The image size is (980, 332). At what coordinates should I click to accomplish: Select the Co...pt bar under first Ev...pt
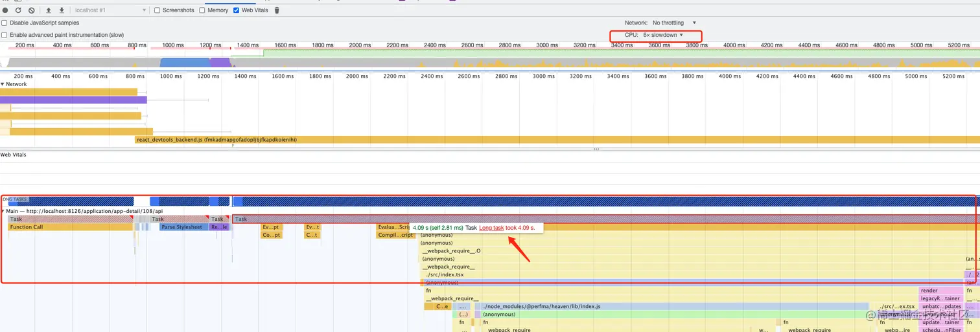pos(272,235)
